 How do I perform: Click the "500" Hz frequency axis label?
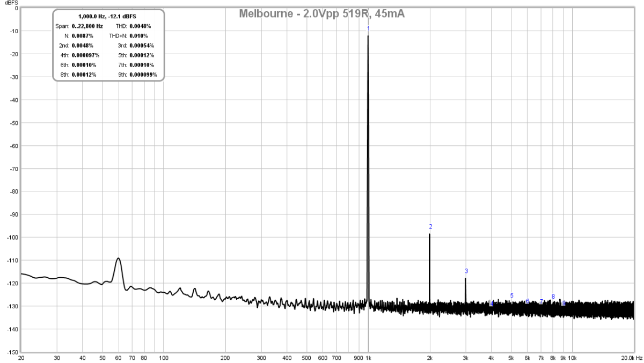307,357
